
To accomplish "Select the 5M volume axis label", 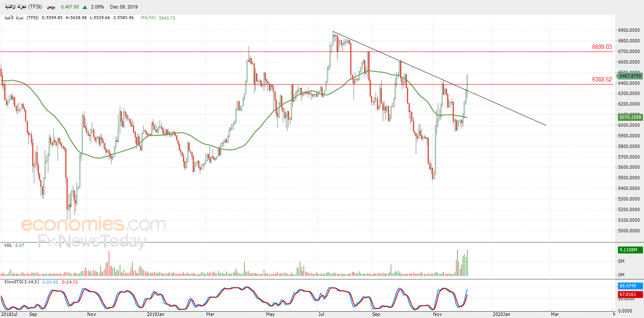I will pyautogui.click(x=622, y=262).
